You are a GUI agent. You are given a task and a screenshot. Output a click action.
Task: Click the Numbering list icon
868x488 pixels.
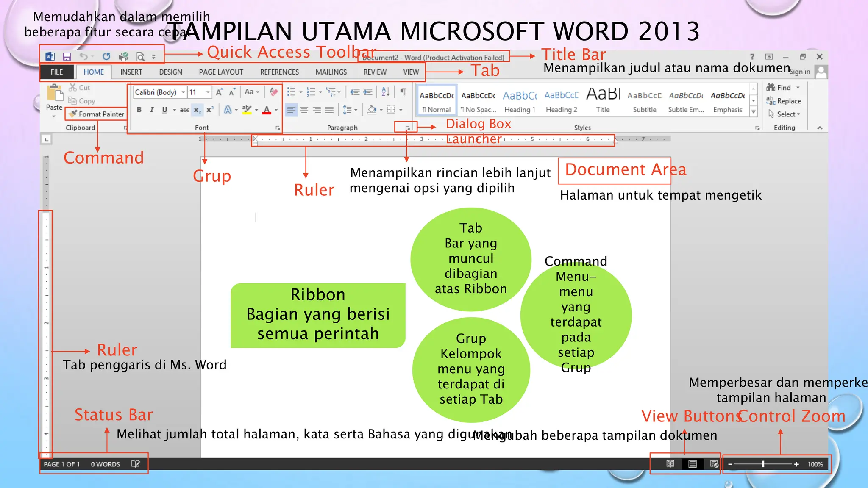(311, 92)
